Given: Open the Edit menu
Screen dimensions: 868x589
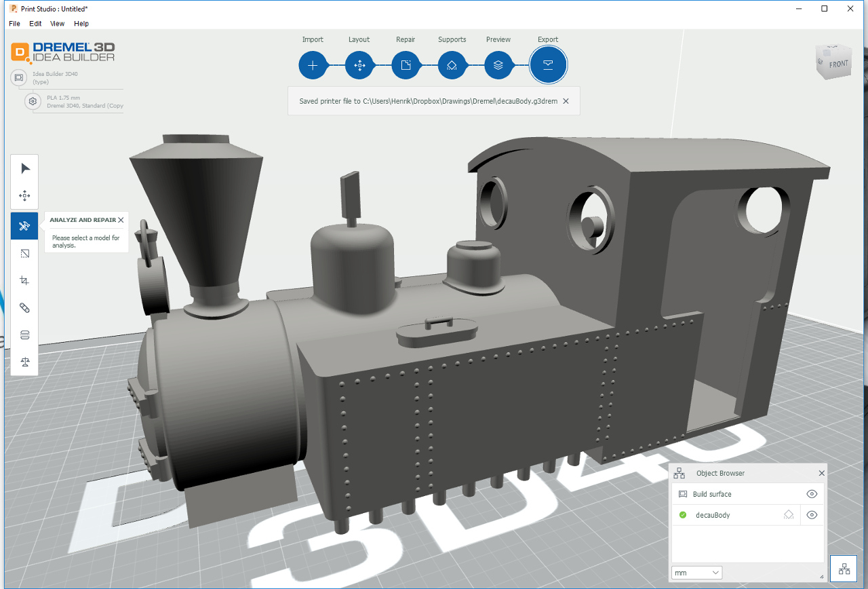Looking at the screenshot, I should [x=35, y=24].
